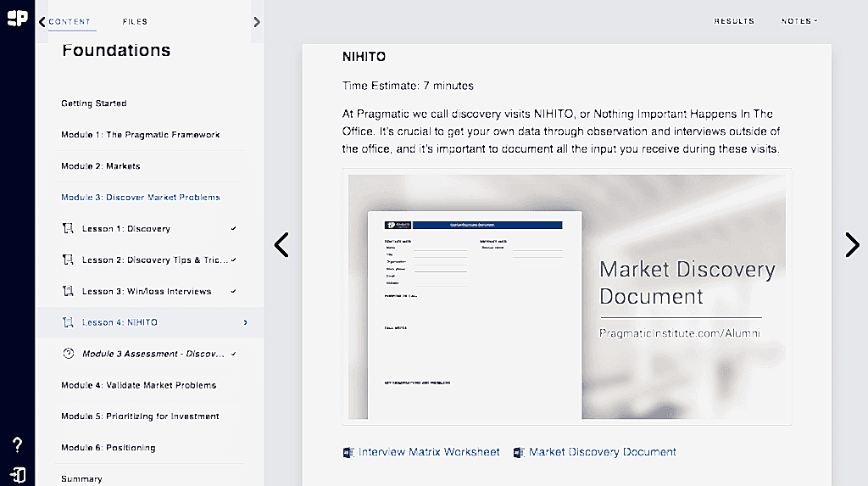The width and height of the screenshot is (868, 486).
Task: Expand the Lesson 4 NIHITO arrow
Action: 245,322
